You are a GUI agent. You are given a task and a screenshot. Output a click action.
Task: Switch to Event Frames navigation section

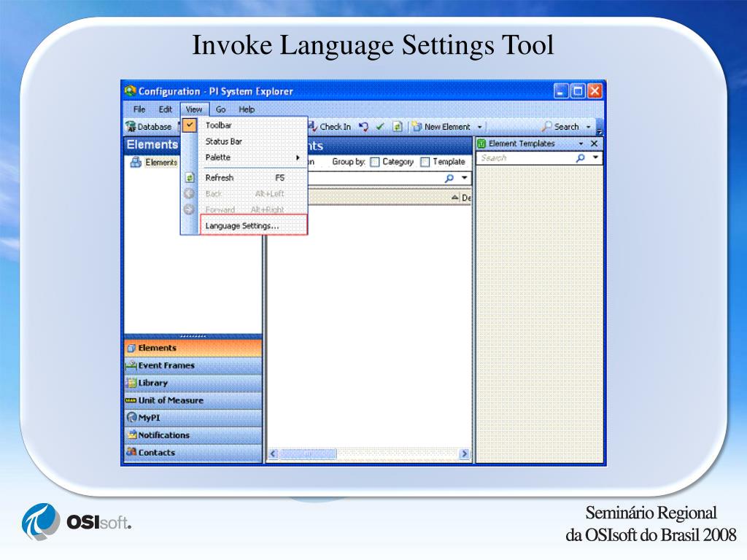pos(193,365)
